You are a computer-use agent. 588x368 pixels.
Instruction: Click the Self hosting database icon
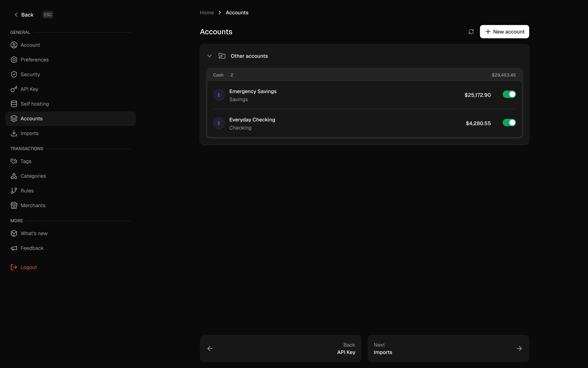coord(14,104)
